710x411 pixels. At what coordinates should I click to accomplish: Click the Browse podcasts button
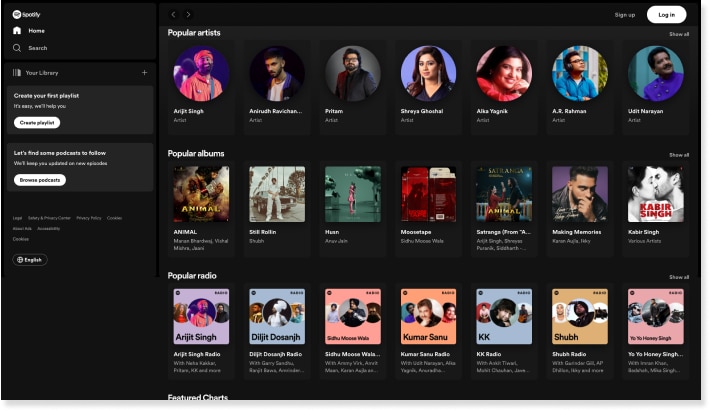click(40, 180)
